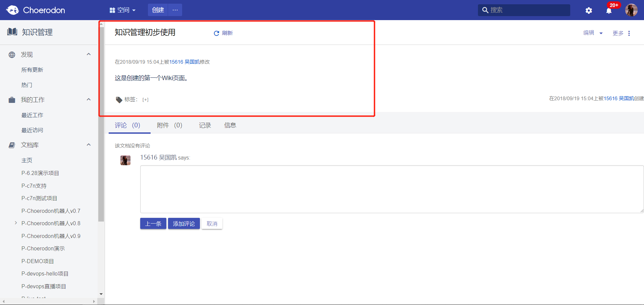
Task: Click the 上一条 button
Action: pyautogui.click(x=153, y=224)
